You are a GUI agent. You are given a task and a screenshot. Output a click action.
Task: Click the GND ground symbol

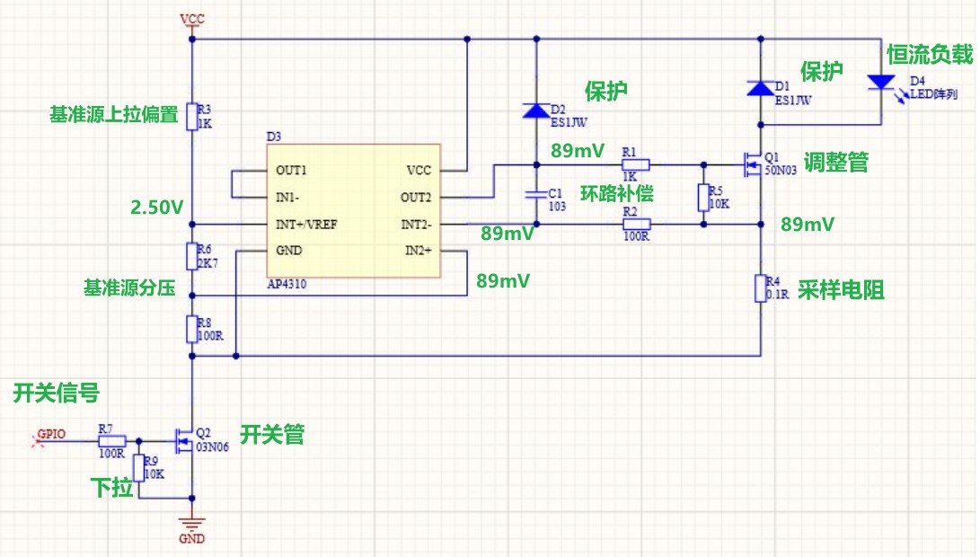(x=192, y=524)
